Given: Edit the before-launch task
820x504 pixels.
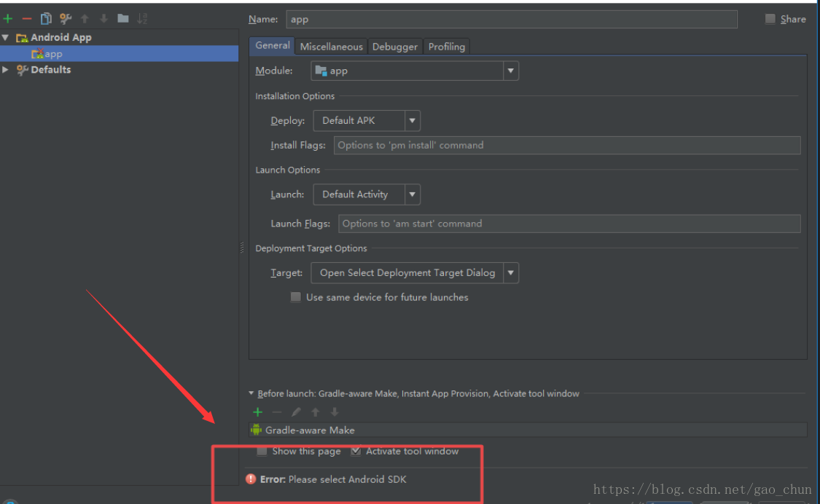Looking at the screenshot, I should pos(296,412).
